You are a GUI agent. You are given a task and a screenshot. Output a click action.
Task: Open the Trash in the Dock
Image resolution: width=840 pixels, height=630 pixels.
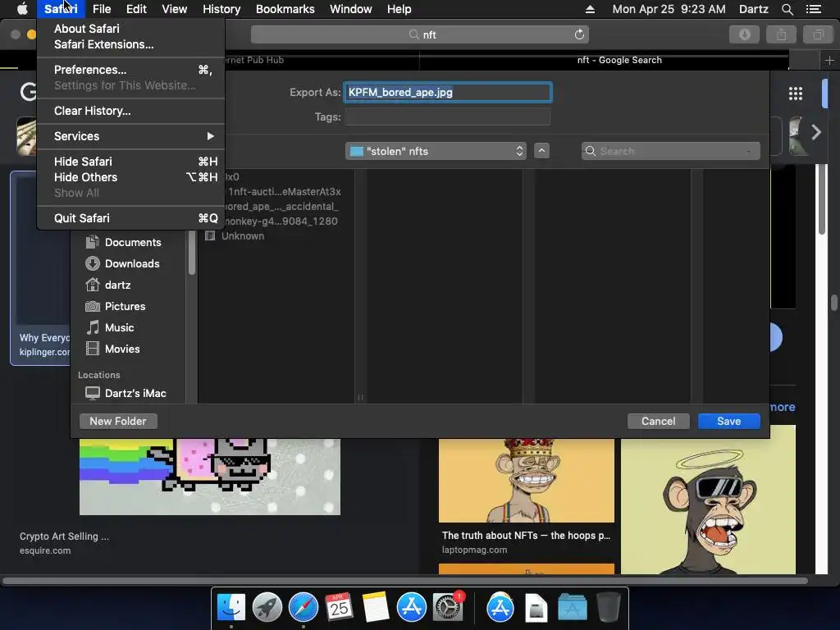(x=608, y=607)
